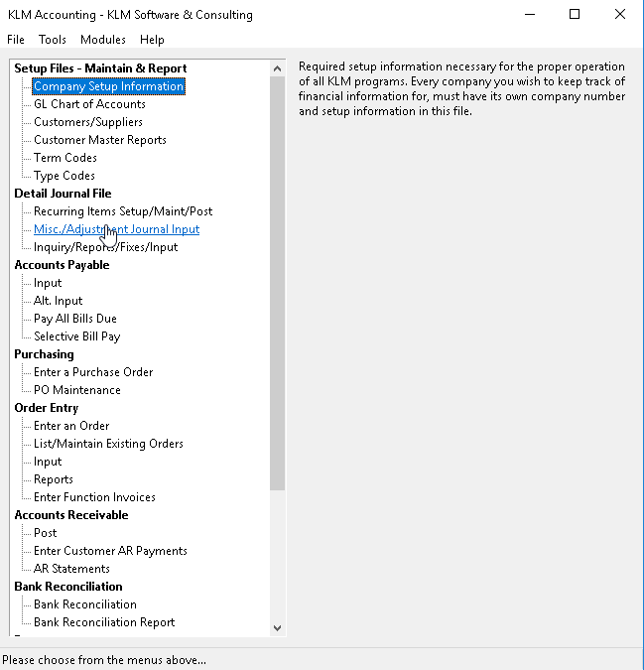Open Selective Bill Pay
This screenshot has width=644, height=670.
point(76,336)
